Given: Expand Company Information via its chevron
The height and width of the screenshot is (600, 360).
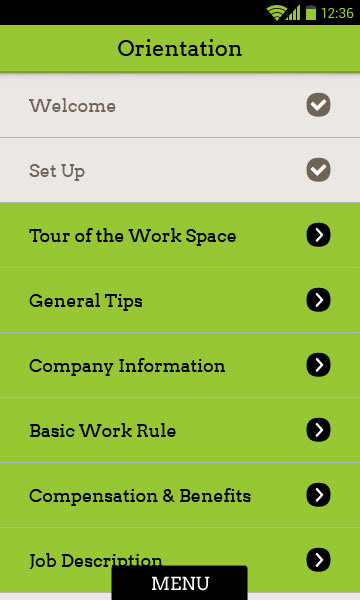Looking at the screenshot, I should point(318,365).
